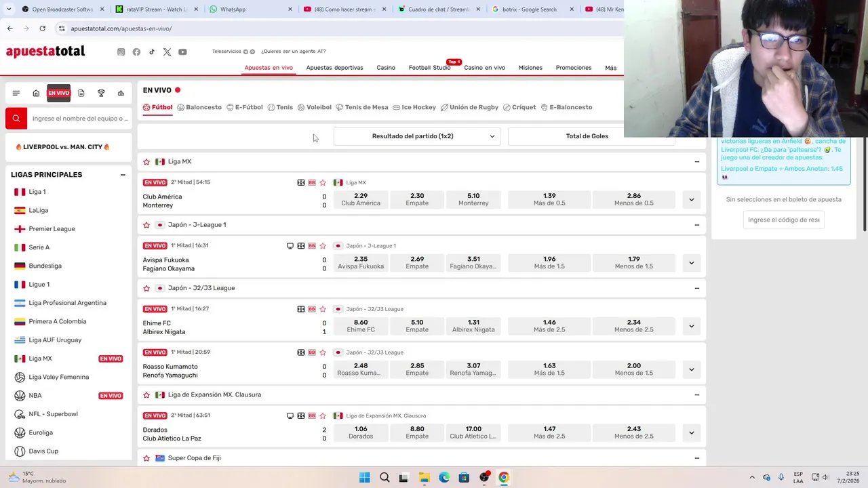Open live stream icon for Avispa Fukuoka match

[290, 246]
